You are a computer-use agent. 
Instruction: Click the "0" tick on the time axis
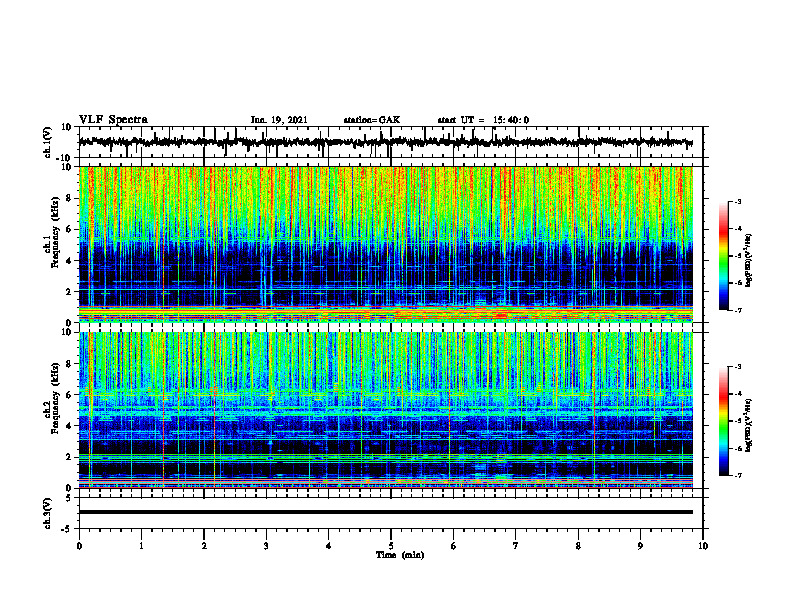click(79, 546)
